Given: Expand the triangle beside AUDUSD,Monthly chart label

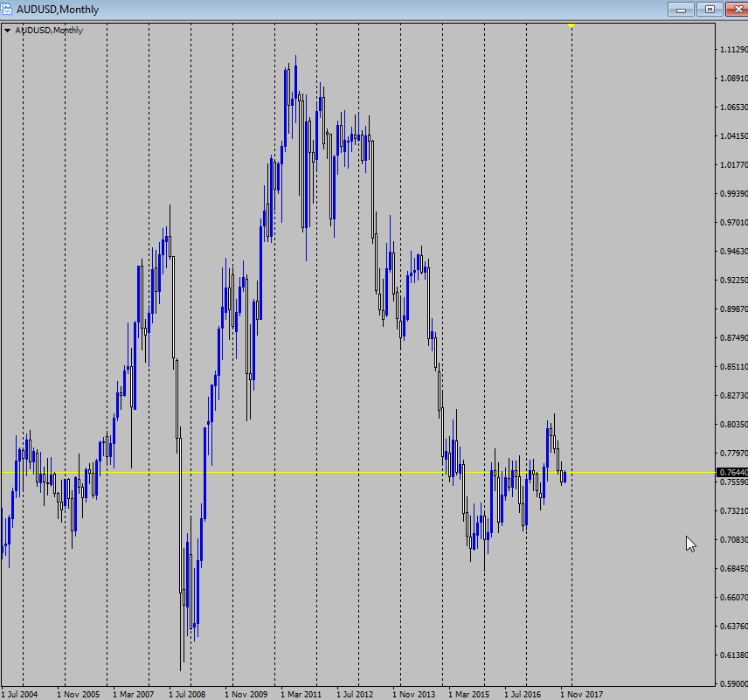Looking at the screenshot, I should coord(8,31).
